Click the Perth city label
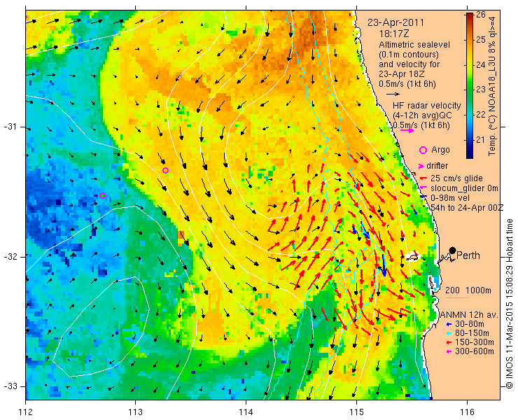 468,255
